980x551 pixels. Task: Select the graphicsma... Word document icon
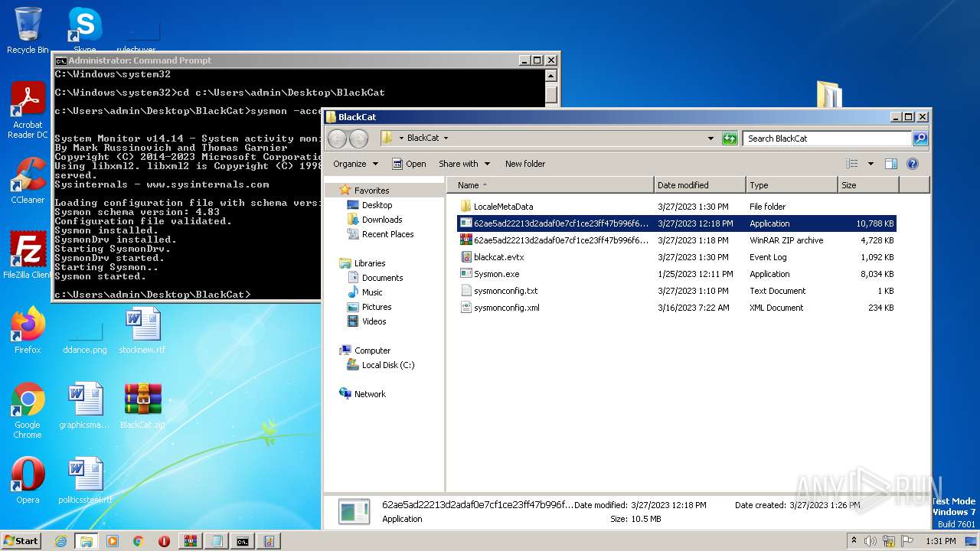pos(85,406)
